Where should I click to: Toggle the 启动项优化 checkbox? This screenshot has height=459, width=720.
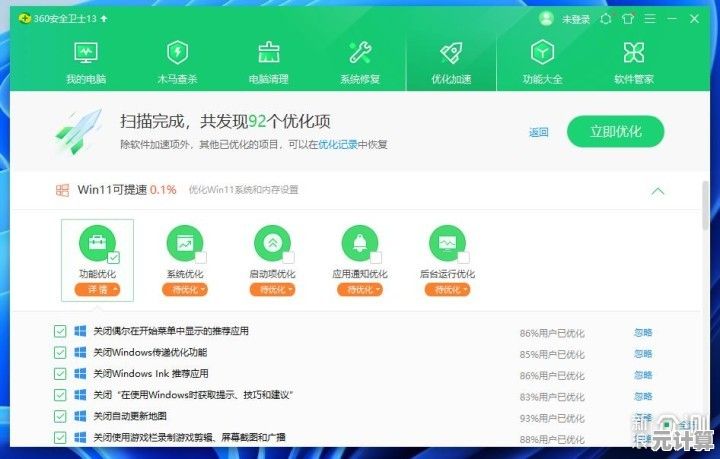(x=288, y=257)
